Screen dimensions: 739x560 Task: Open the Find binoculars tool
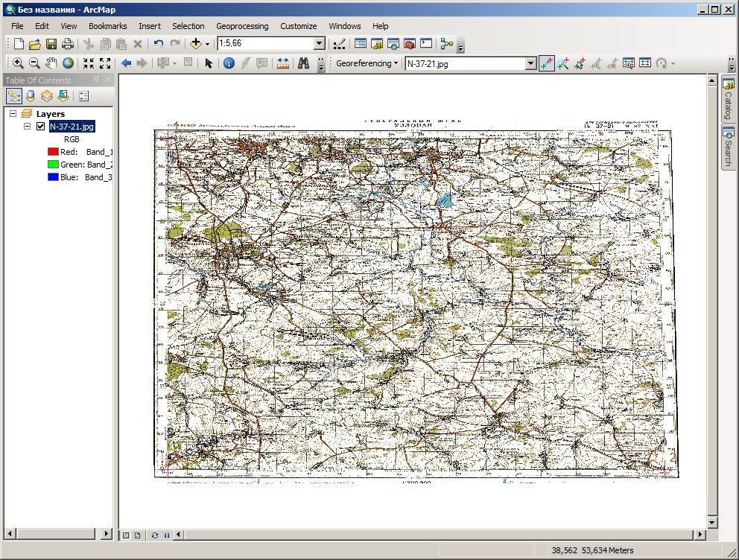(x=303, y=63)
